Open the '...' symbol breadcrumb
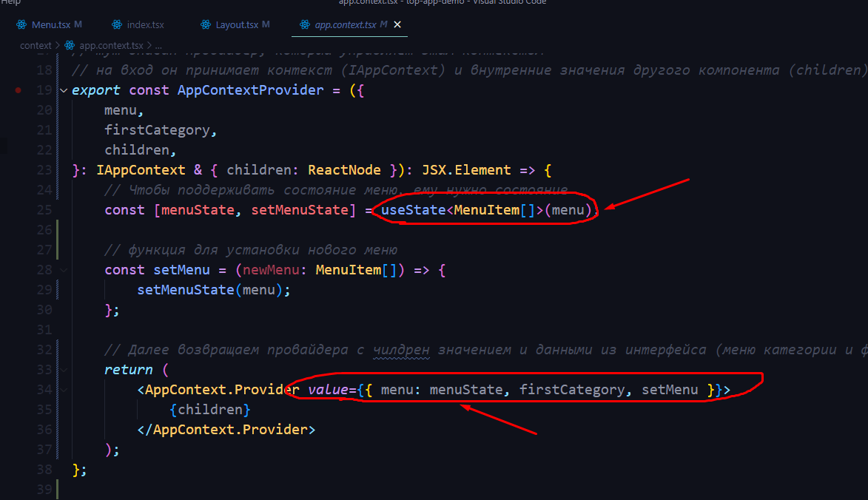The image size is (868, 500). tap(158, 45)
